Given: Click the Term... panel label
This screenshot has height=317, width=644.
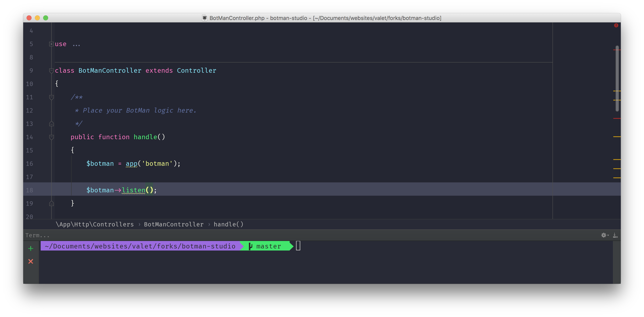Looking at the screenshot, I should click(x=37, y=235).
